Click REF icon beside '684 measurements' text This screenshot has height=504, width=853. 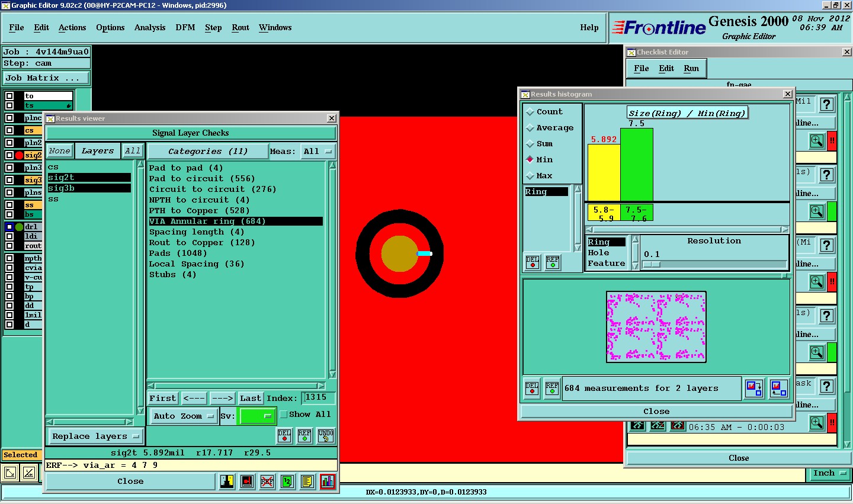(552, 389)
